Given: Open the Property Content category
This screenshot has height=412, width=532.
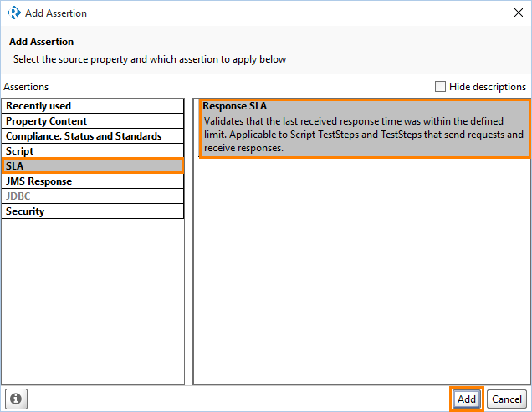Looking at the screenshot, I should [x=93, y=120].
